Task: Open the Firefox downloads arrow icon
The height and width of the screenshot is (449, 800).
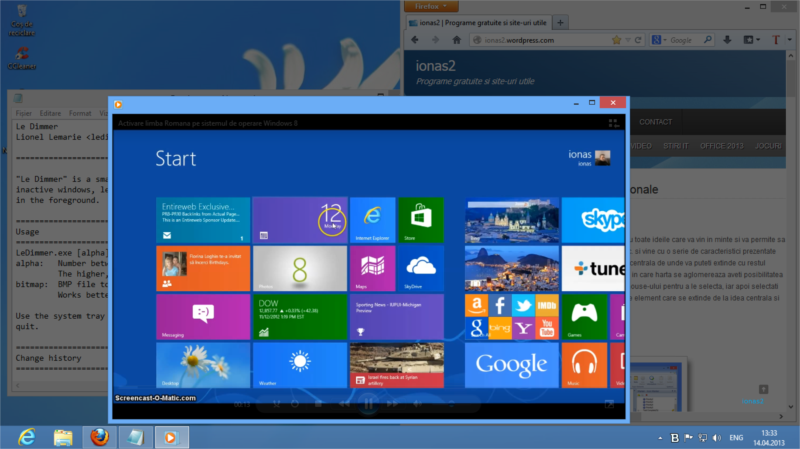Action: point(727,40)
